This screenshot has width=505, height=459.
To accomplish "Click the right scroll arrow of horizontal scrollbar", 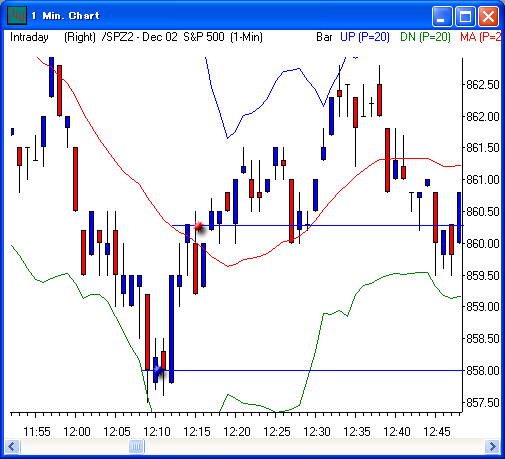I will point(492,446).
